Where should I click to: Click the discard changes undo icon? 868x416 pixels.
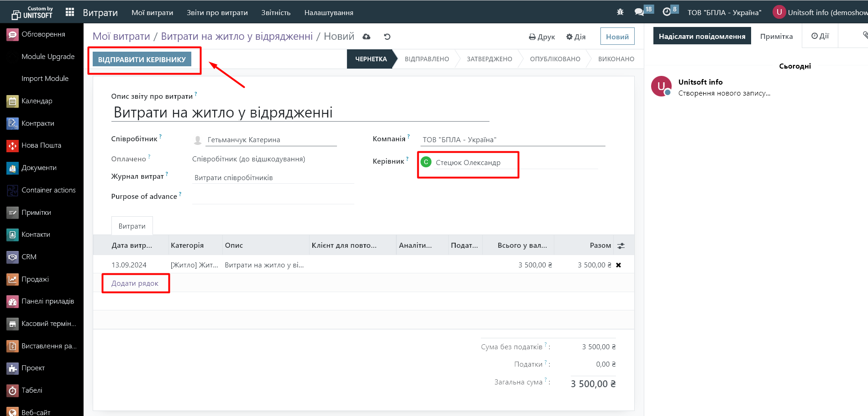[x=387, y=37]
